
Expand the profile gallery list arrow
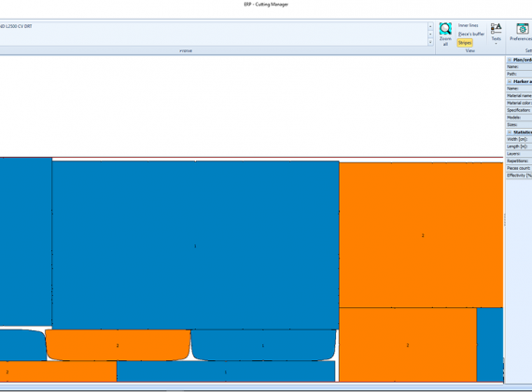tap(430, 42)
